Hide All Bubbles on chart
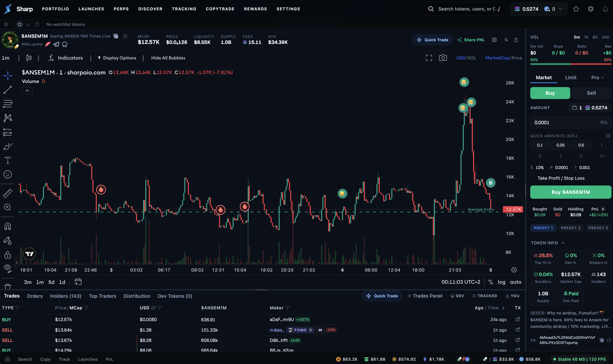This screenshot has height=364, width=613. click(168, 58)
